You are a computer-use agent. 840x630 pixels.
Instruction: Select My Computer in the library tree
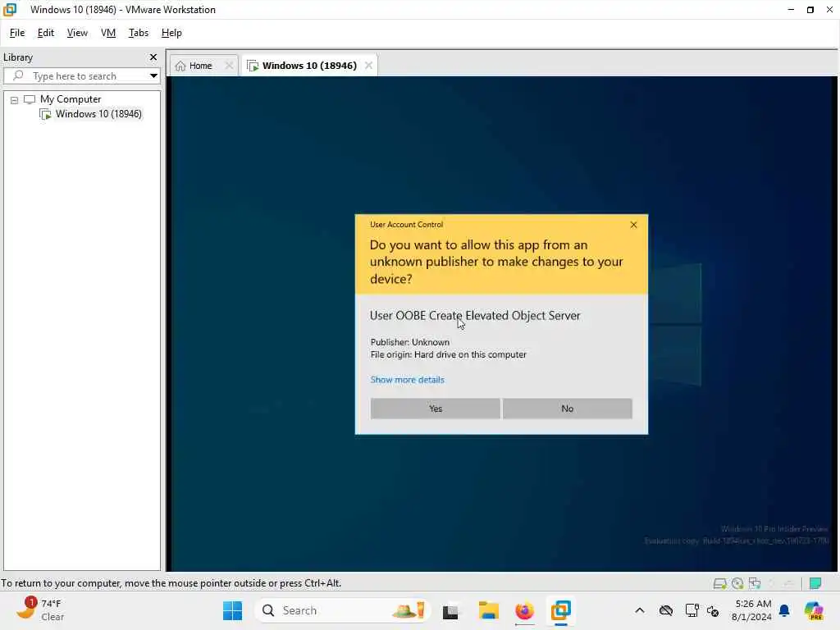(71, 99)
